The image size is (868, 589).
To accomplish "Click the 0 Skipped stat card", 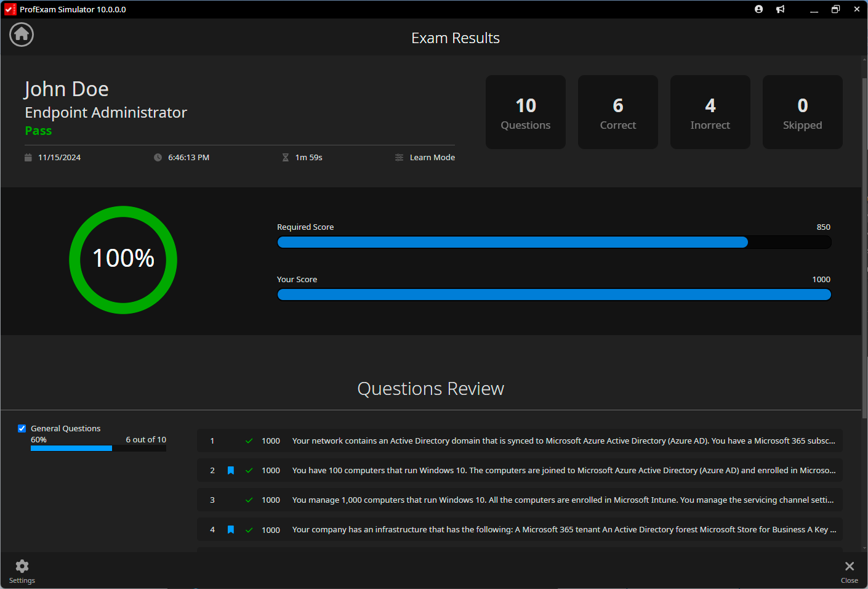I will (x=803, y=112).
